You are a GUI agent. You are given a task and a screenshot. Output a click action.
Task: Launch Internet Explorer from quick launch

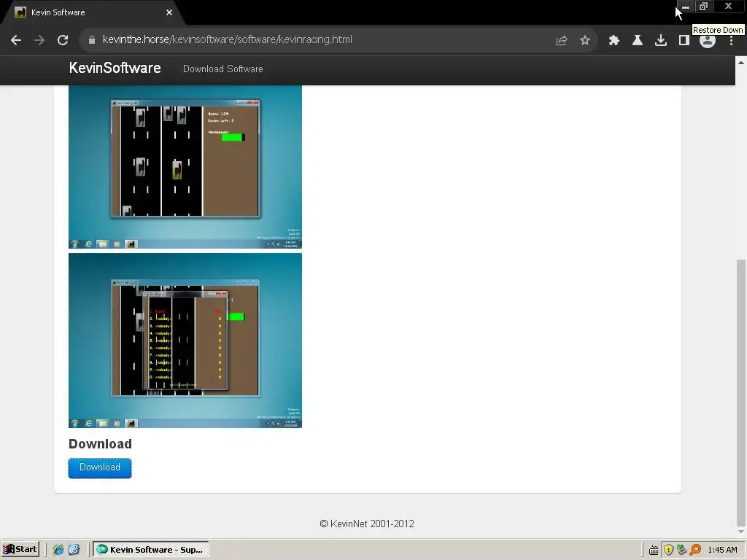click(58, 550)
